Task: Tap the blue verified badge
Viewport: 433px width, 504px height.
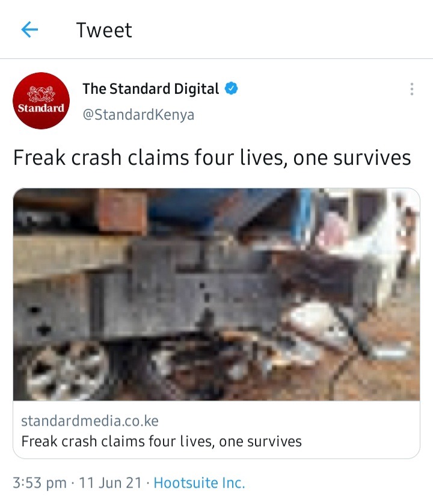Action: 231,88
